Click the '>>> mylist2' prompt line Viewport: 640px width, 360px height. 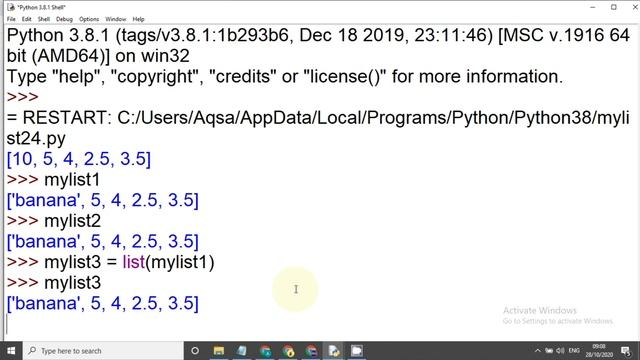pos(53,221)
